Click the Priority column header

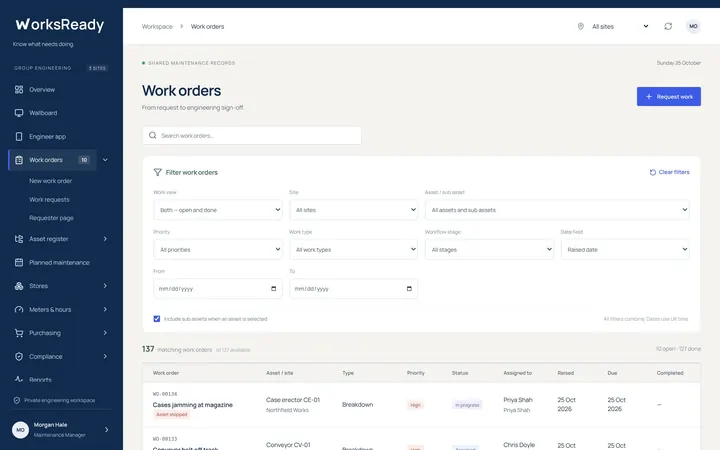pyautogui.click(x=416, y=373)
